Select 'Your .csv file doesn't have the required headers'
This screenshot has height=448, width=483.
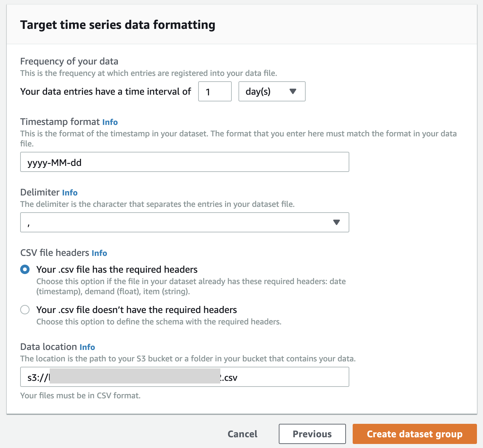pos(25,310)
